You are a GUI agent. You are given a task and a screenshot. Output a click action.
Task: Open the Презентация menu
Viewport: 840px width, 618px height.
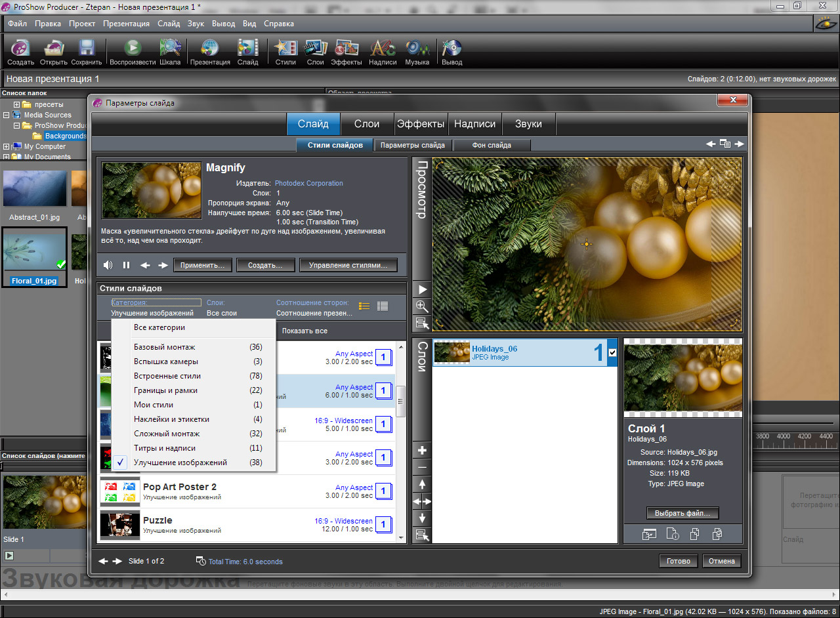pos(126,23)
